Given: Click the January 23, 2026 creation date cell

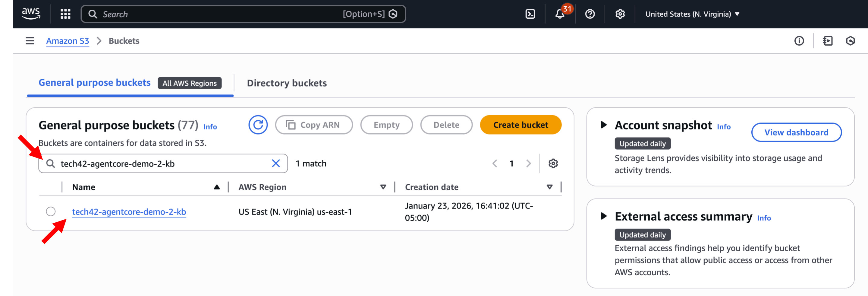Looking at the screenshot, I should pyautogui.click(x=469, y=212).
